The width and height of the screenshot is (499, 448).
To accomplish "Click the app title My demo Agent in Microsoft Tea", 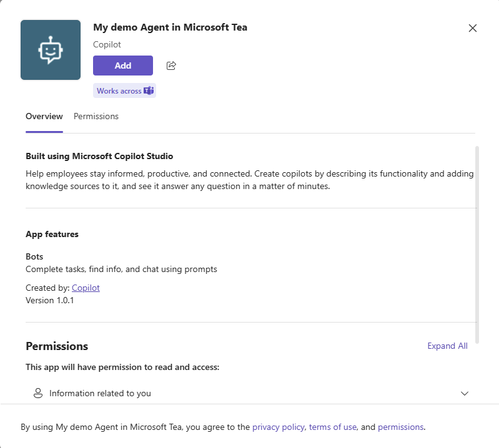I will 170,27.
